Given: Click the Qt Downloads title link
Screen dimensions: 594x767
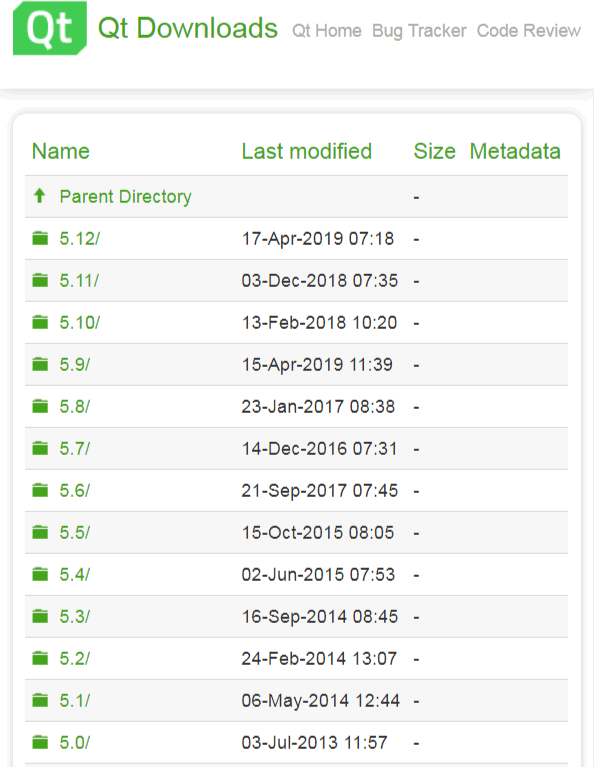Looking at the screenshot, I should click(188, 28).
